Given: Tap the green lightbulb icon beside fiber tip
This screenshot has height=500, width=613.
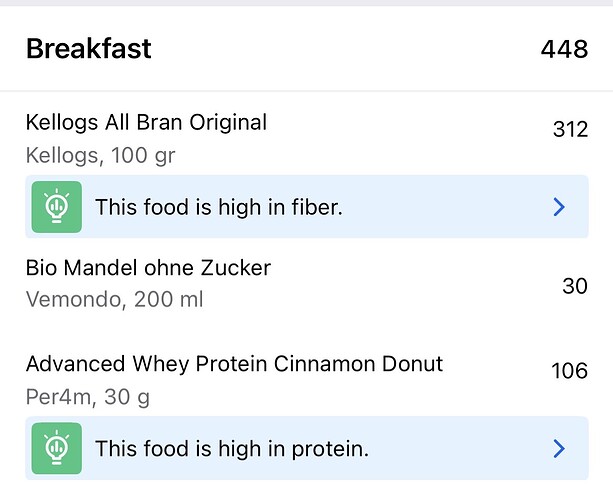Looking at the screenshot, I should 56,207.
